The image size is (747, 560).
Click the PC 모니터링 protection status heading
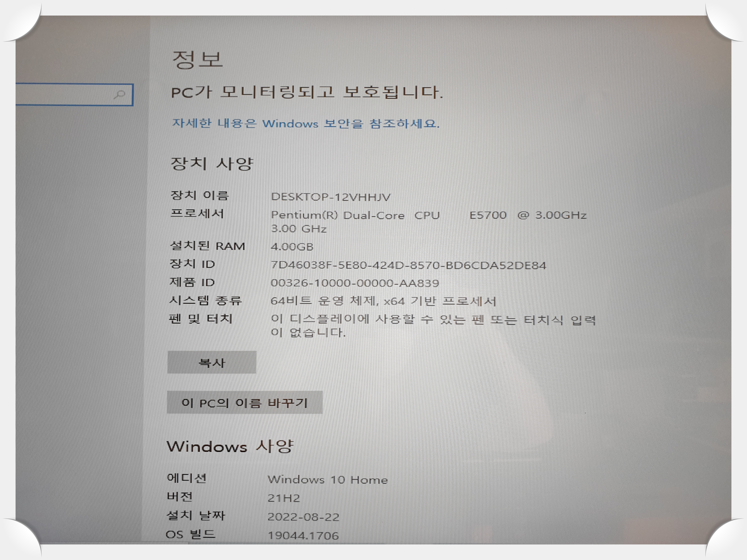click(307, 92)
